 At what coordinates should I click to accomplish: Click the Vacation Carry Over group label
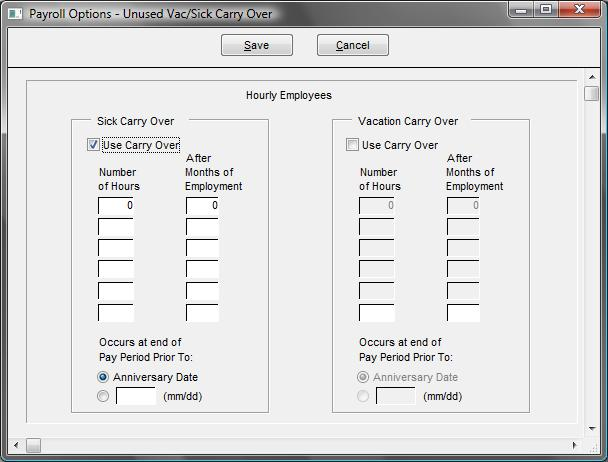tap(408, 121)
